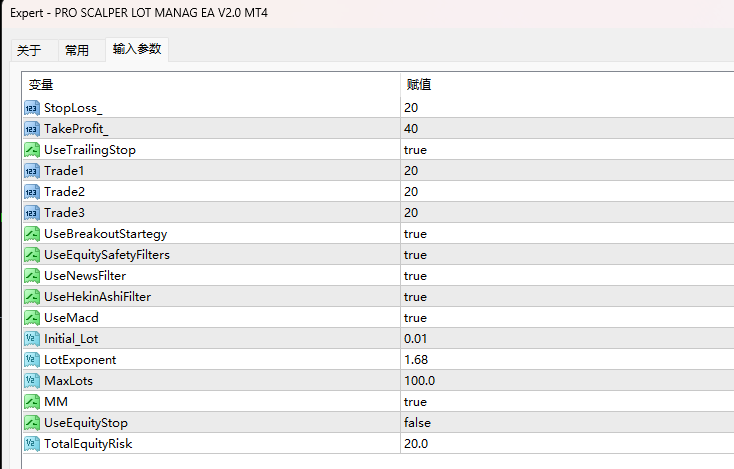Select the boolean icon beside MM
Screen dimensions: 734x469
point(32,402)
